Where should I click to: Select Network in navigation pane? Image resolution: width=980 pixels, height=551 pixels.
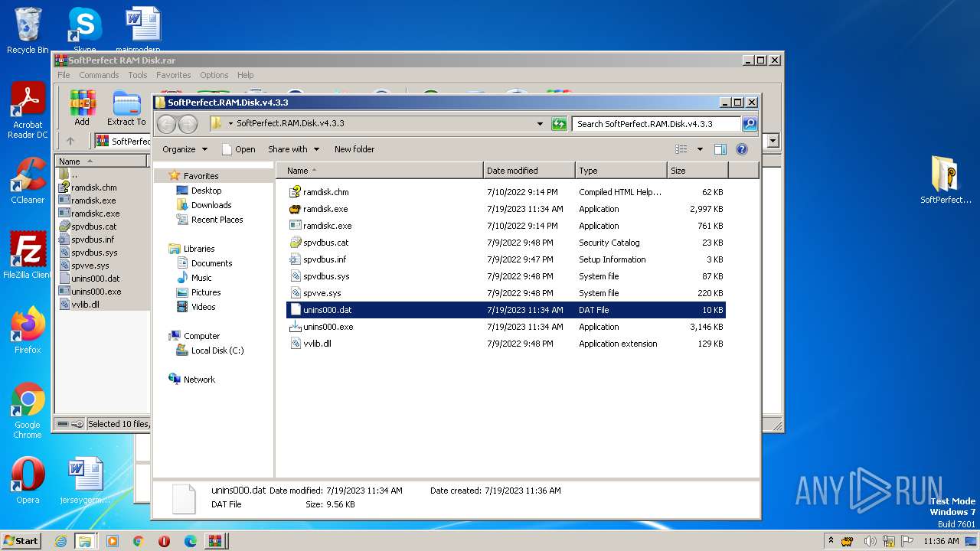pos(199,380)
